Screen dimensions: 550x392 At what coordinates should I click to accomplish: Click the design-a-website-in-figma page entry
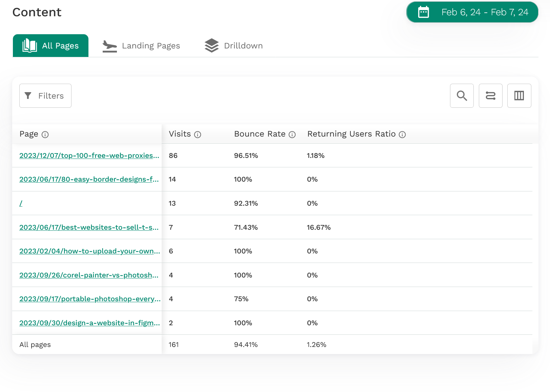[x=89, y=323]
